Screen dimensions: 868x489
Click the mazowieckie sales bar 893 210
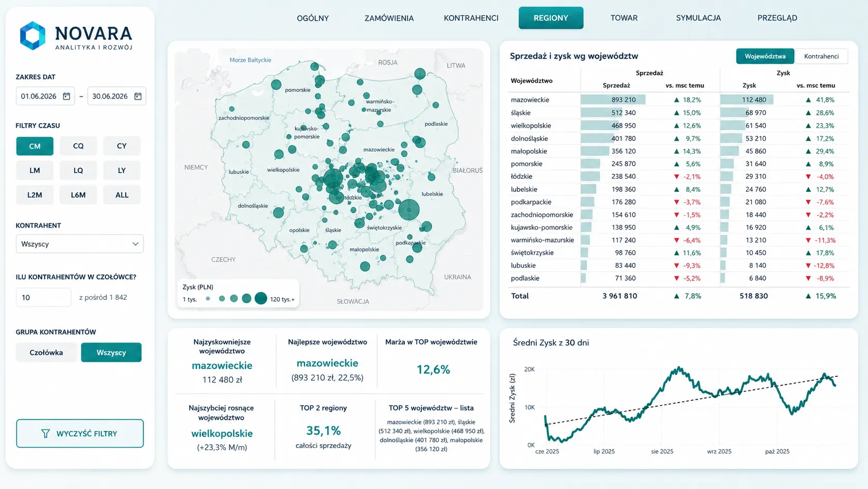point(613,100)
